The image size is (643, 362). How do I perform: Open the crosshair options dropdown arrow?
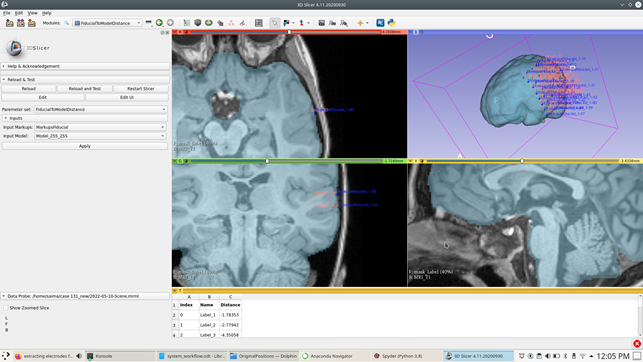click(x=367, y=23)
